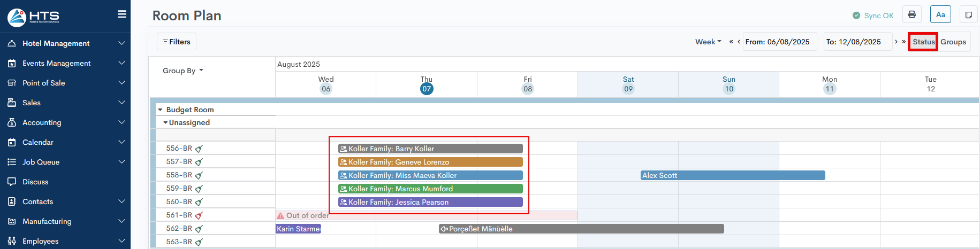Viewport: 980px width, 249px height.
Task: Click cleaning status icon beside room 556-BR
Action: pyautogui.click(x=199, y=149)
